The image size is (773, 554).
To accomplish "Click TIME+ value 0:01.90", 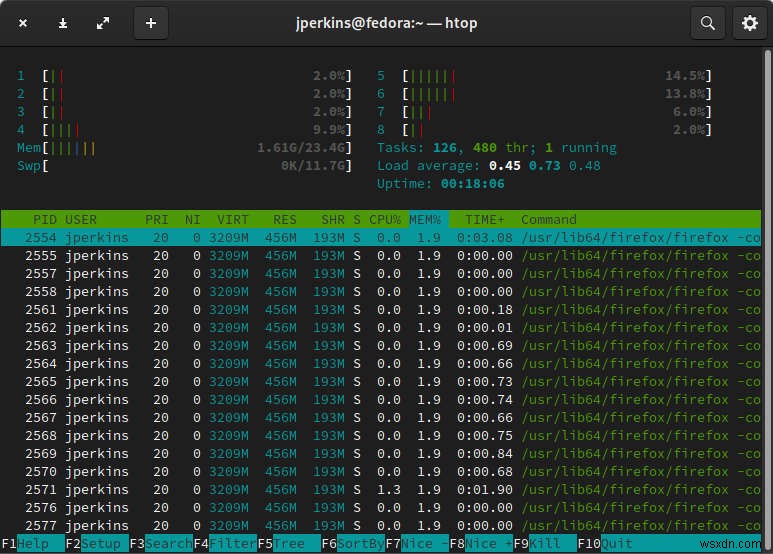I will point(485,490).
